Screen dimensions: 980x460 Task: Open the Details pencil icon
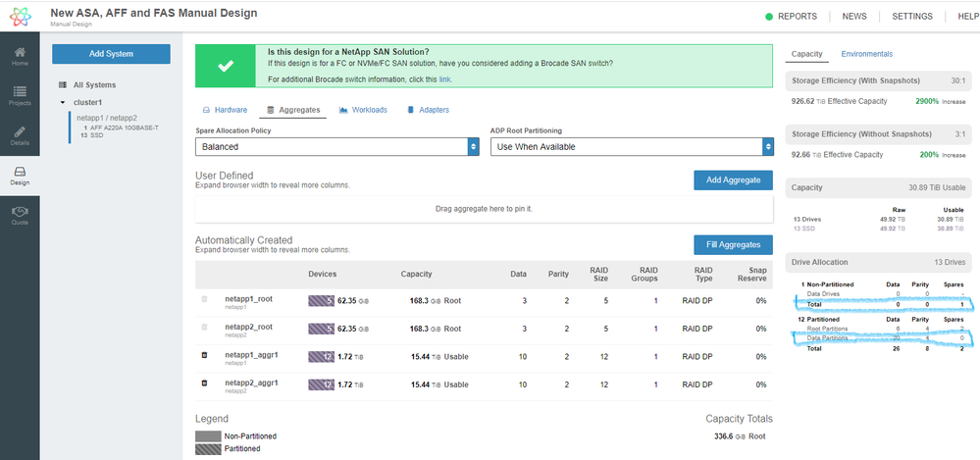coord(20,135)
